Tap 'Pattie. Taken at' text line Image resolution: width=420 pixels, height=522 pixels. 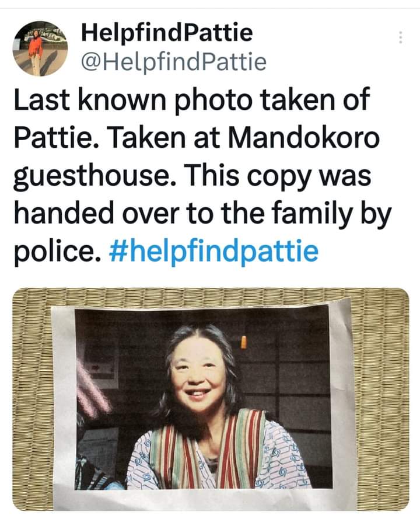117,137
